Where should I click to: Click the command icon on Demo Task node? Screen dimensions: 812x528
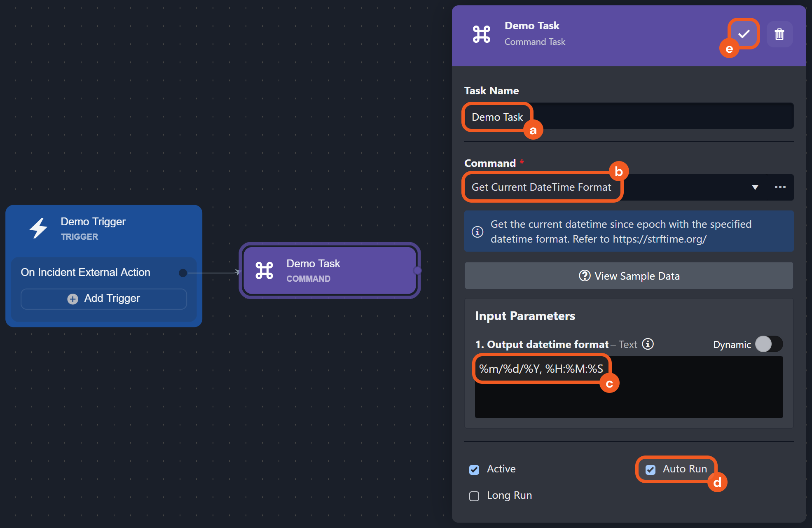tap(264, 271)
